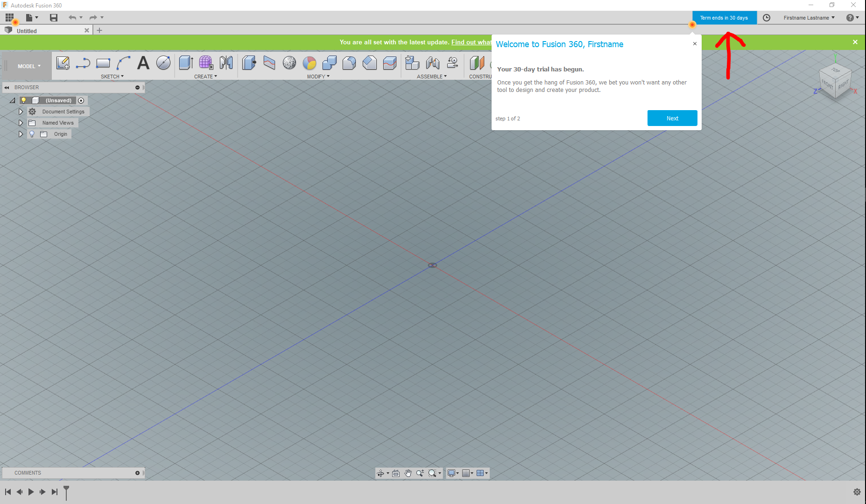The width and height of the screenshot is (866, 504).
Task: Activate the Pan hand tool
Action: (x=408, y=473)
